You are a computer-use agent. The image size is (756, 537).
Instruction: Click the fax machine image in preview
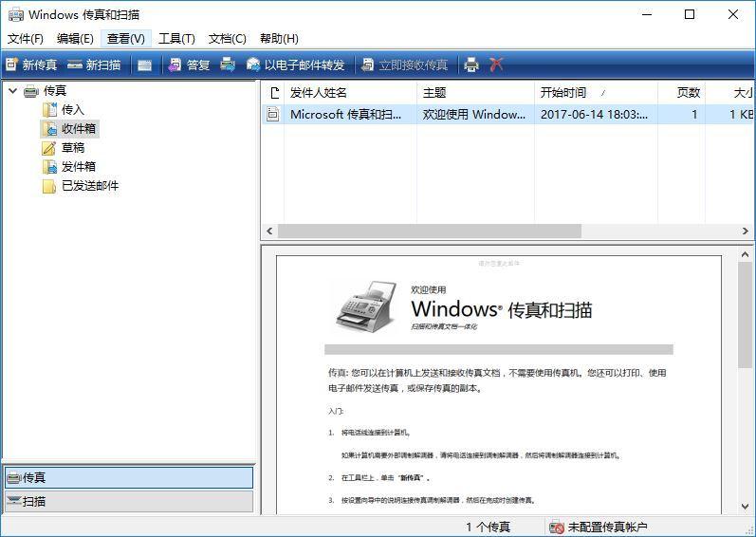[x=366, y=306]
